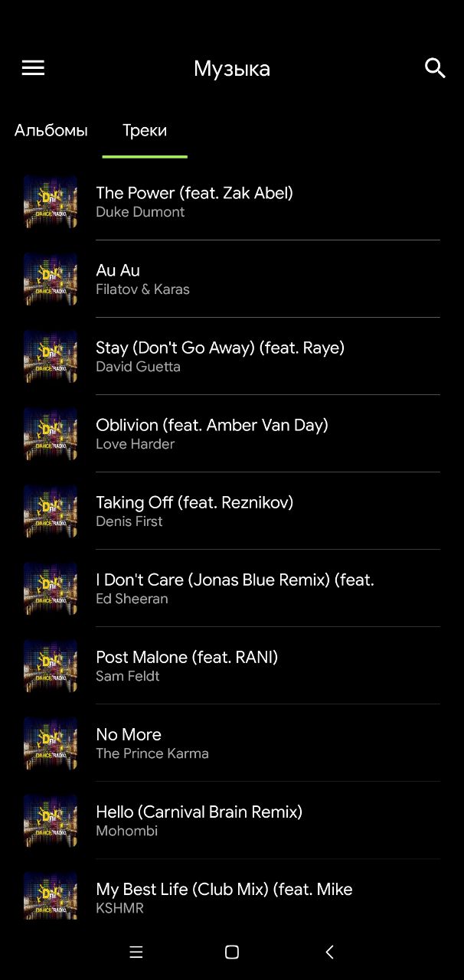Tap album cover beside Hello (Carnival Brain Remix)

coord(51,820)
